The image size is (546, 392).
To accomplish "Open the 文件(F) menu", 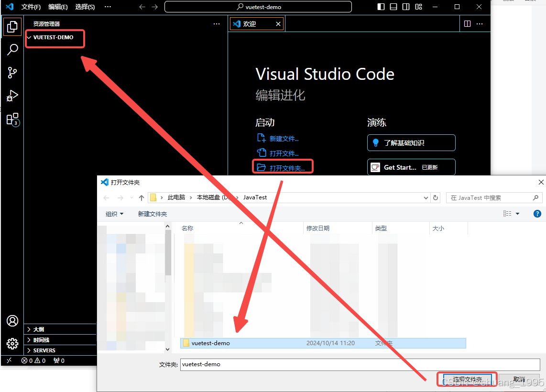I will (31, 7).
